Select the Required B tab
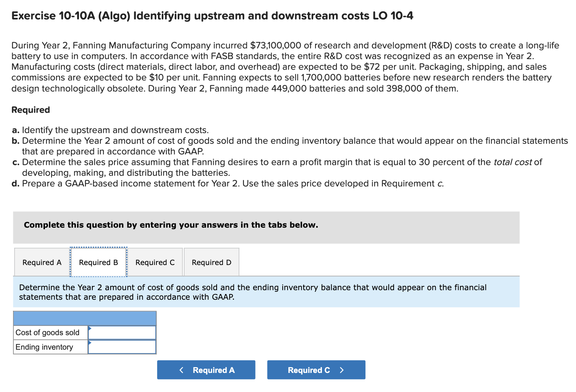The width and height of the screenshot is (576, 392). 98,262
